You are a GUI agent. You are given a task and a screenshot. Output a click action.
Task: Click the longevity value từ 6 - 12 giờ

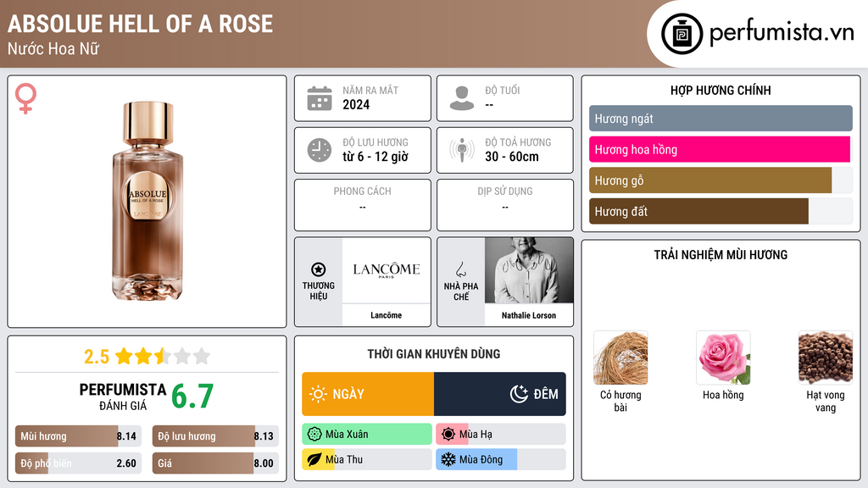point(376,157)
